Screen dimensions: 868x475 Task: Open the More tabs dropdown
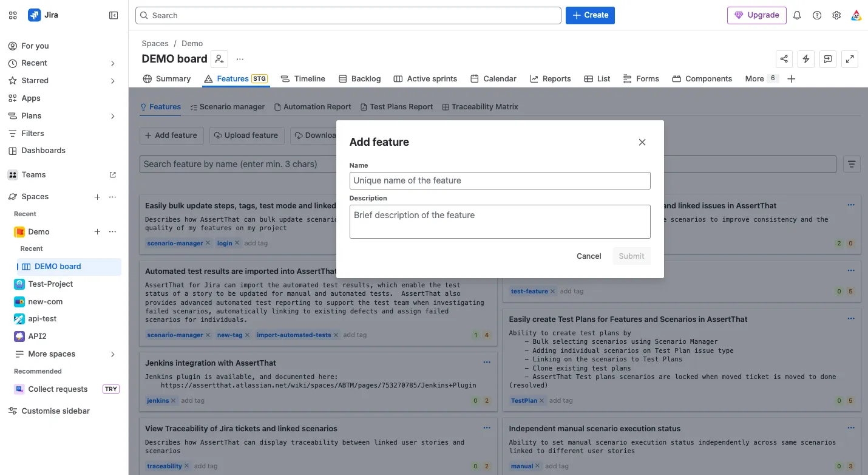(761, 79)
